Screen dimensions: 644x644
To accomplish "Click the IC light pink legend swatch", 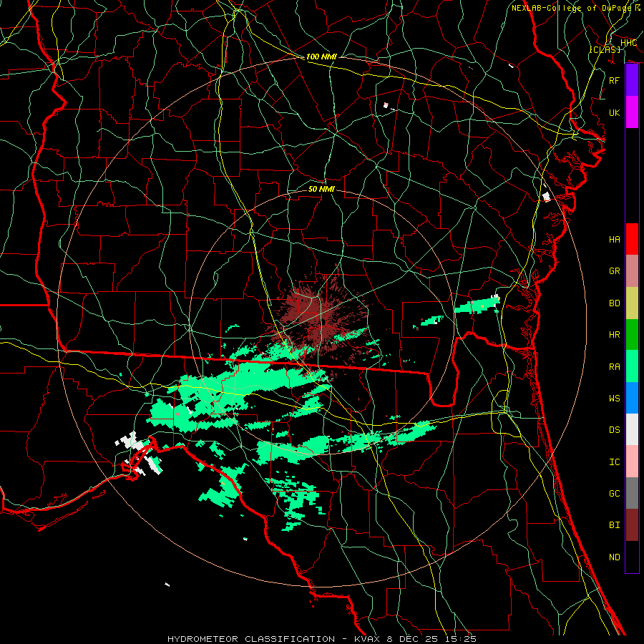I will coord(632,462).
